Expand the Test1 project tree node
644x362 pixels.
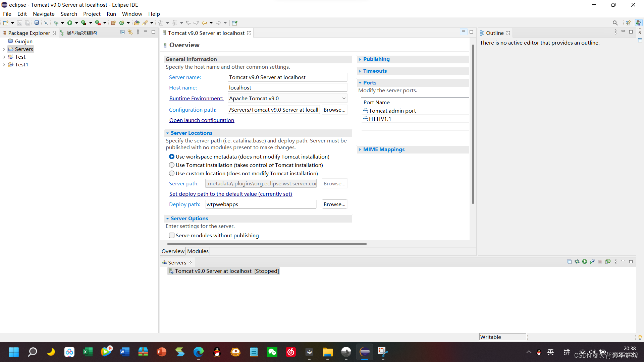point(4,65)
